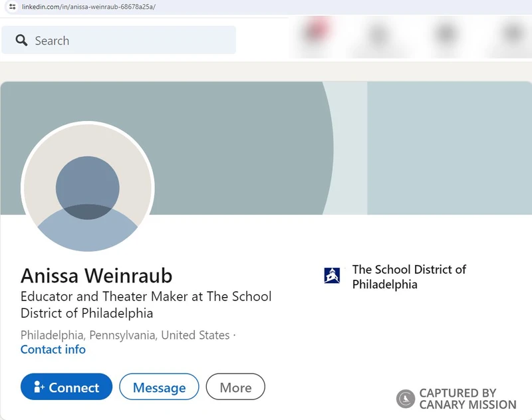This screenshot has height=420, width=532.
Task: Click the person-add icon inside the Connect button
Action: tap(39, 387)
